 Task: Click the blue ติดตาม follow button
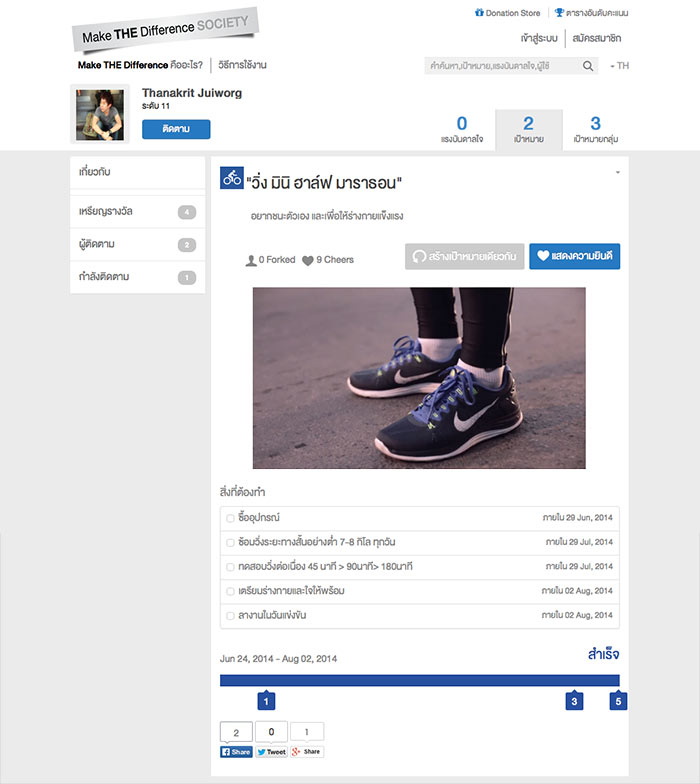[x=176, y=129]
